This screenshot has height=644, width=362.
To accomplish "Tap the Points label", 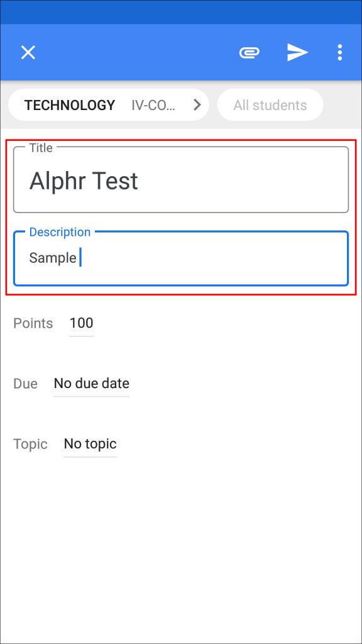I will tap(33, 323).
